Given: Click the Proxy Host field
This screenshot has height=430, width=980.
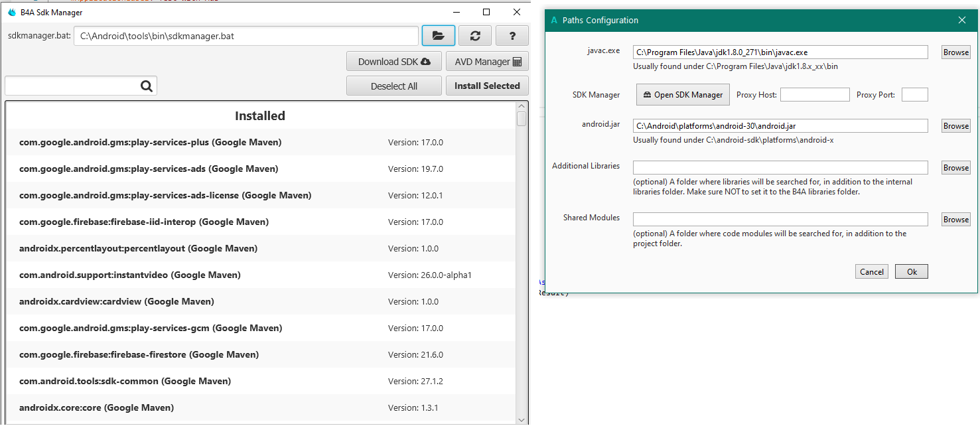Looking at the screenshot, I should (815, 95).
